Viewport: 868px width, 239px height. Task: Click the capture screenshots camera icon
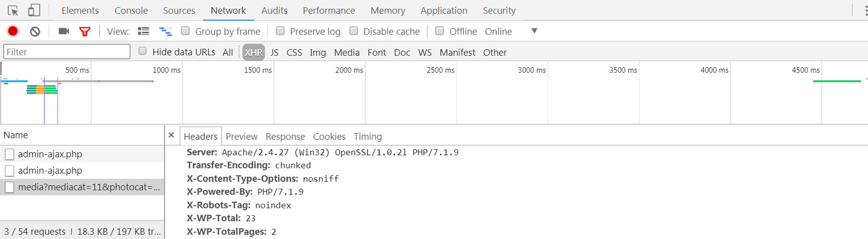click(64, 31)
